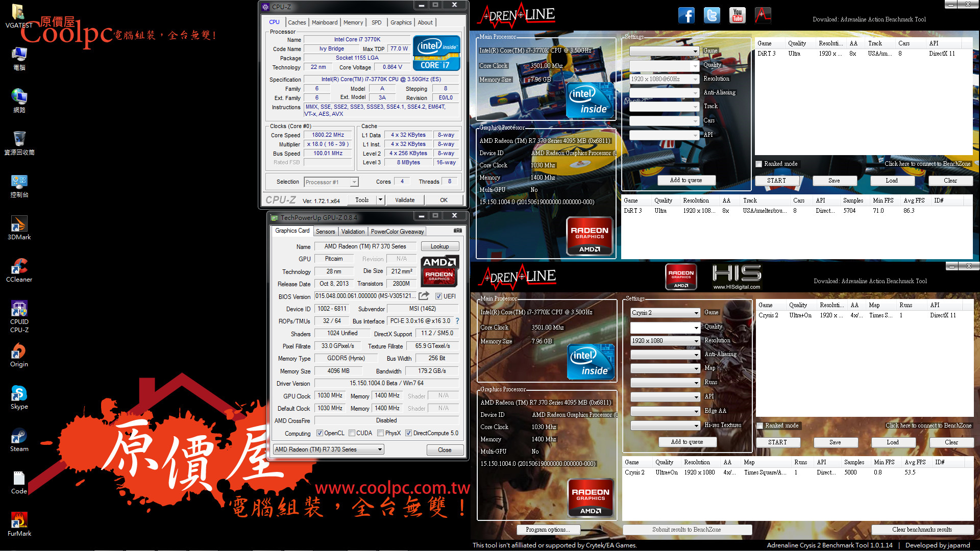Click the BIOS version export icon

[424, 296]
